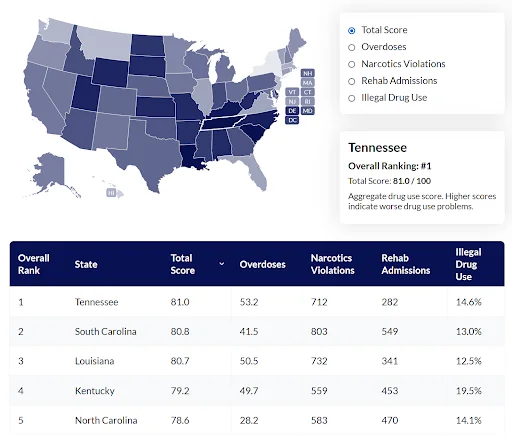Click the MD state label box
512x439 pixels.
308,111
